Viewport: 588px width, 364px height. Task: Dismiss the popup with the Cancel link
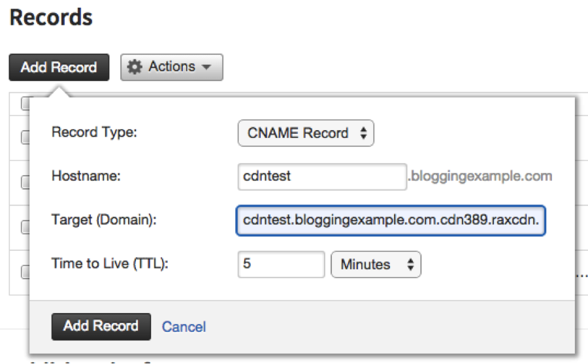click(184, 327)
